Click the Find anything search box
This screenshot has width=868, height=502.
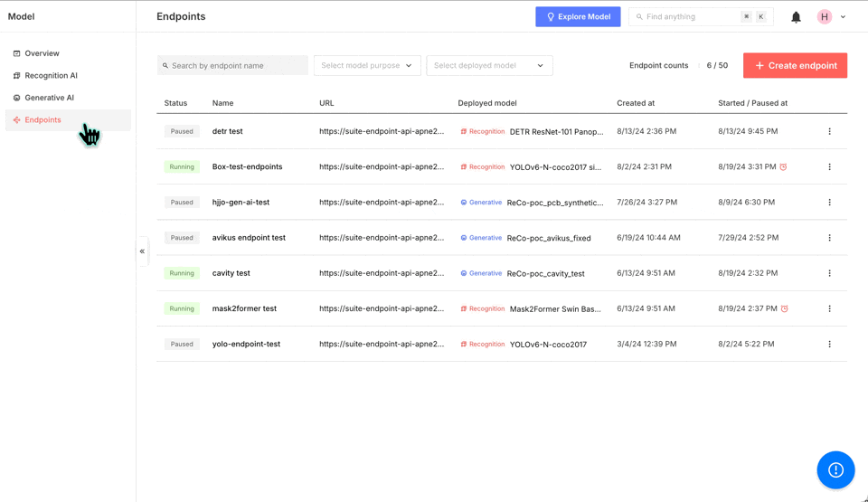pyautogui.click(x=701, y=16)
